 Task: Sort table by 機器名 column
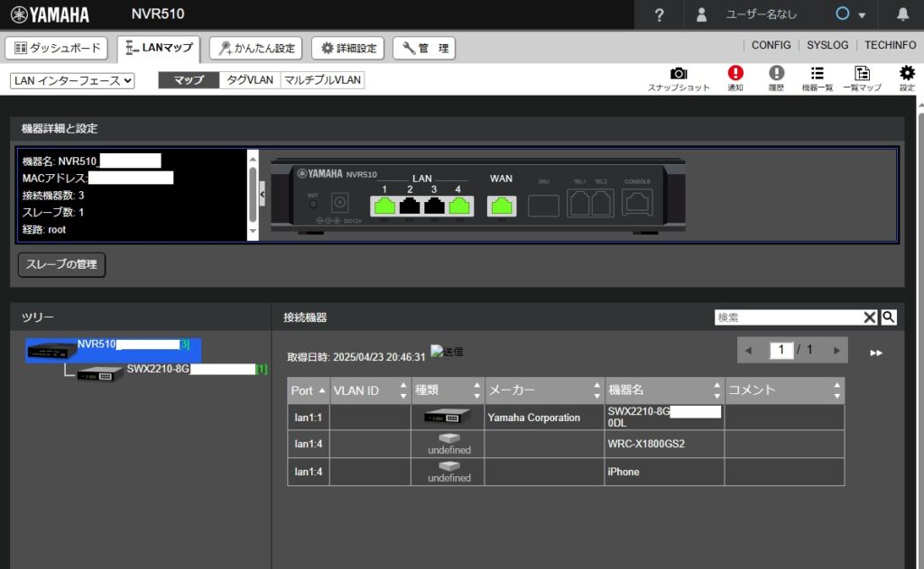click(665, 390)
